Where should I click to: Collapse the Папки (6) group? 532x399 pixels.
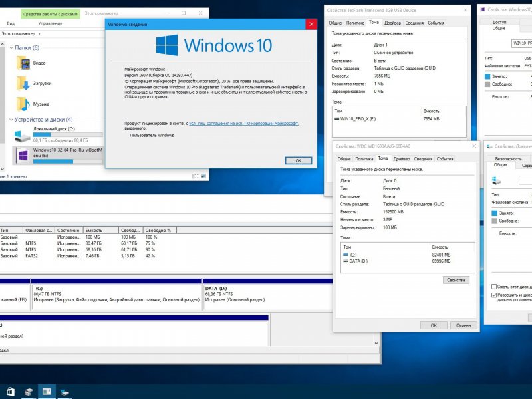click(11, 48)
